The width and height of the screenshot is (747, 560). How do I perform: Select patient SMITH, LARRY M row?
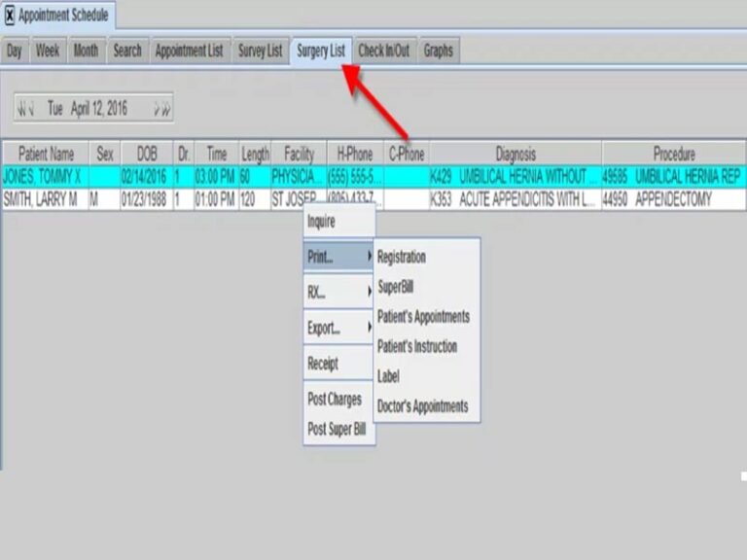(373, 199)
